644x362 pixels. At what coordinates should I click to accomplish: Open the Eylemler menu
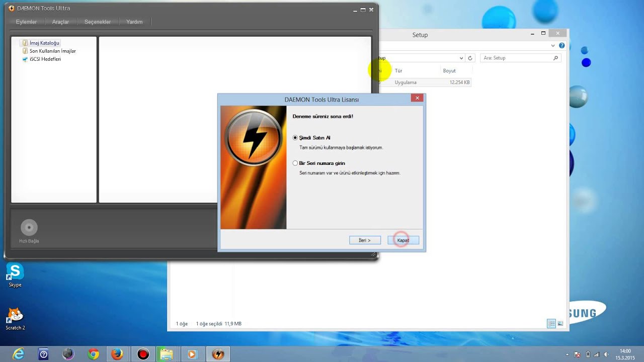(x=26, y=22)
